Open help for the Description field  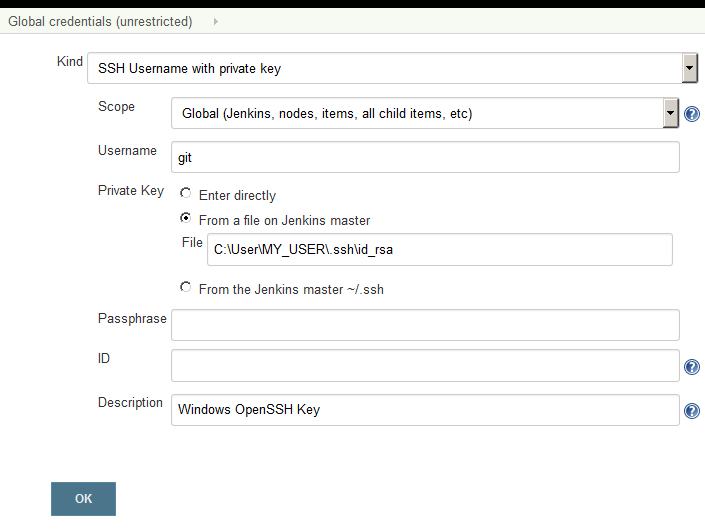coord(692,411)
